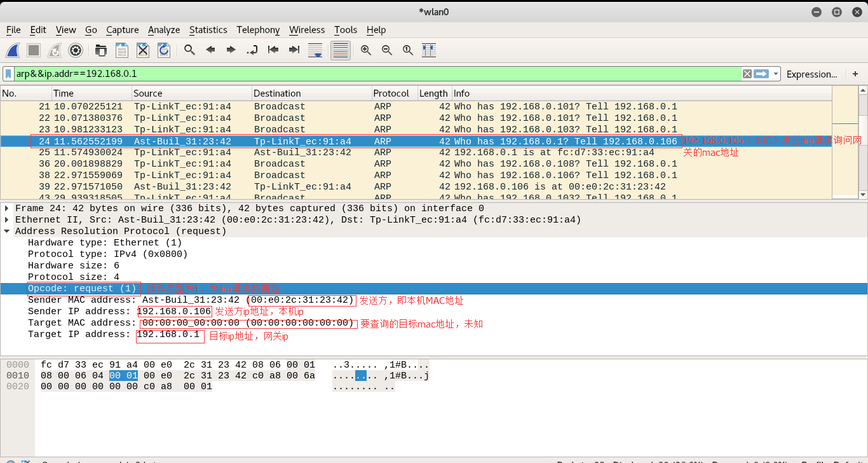The width and height of the screenshot is (868, 463).
Task: Select the Sender MAC address line
Action: [191, 300]
